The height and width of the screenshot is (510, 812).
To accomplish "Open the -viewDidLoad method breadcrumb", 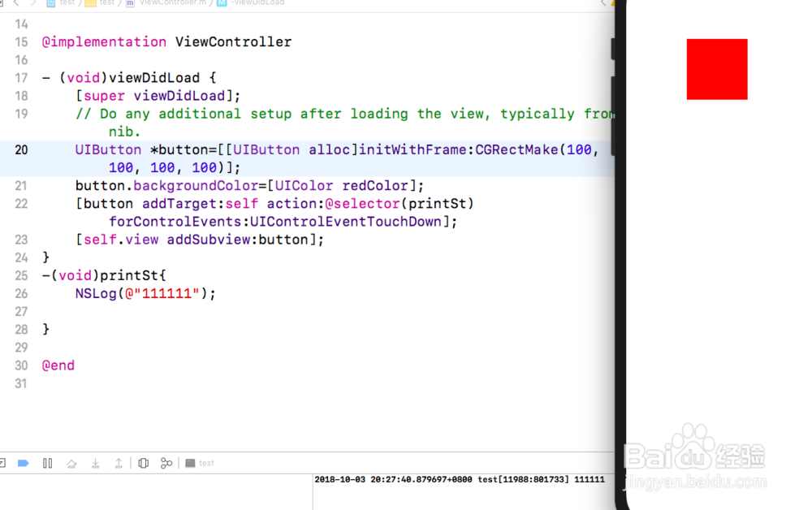I will point(251,2).
